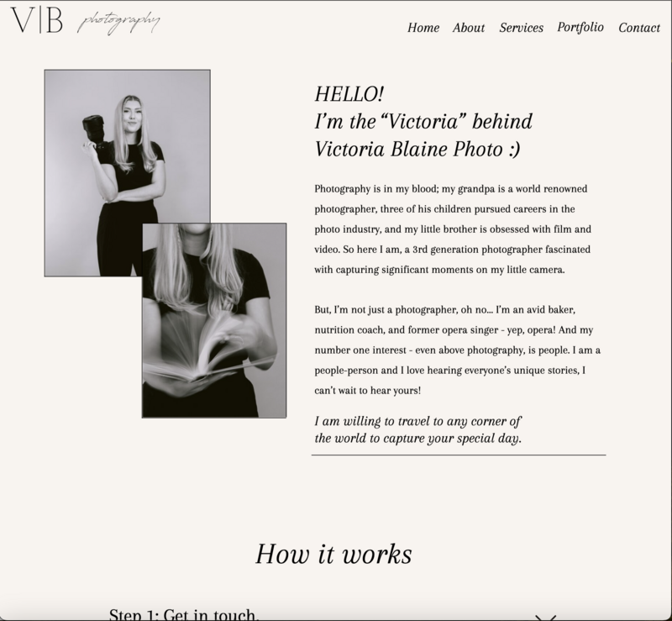Image resolution: width=672 pixels, height=621 pixels.
Task: Click the camera lens in the portrait
Action: [x=93, y=129]
